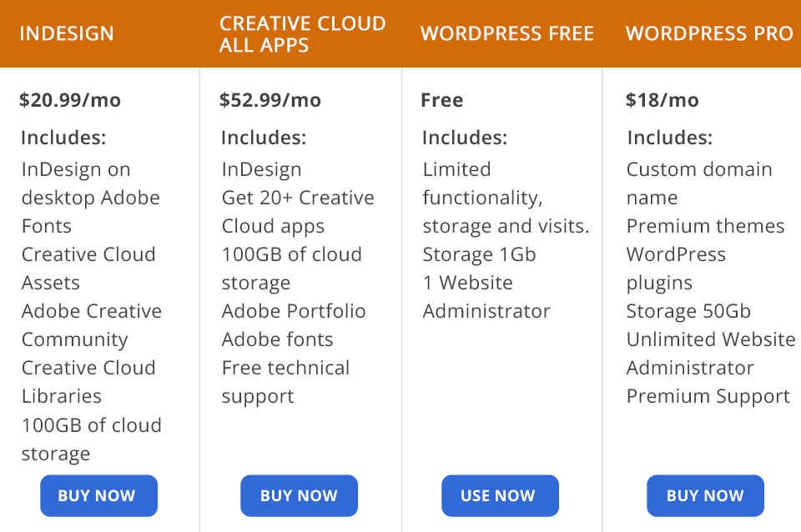Select the "Storage 50Gb" feature text
Viewport: 801px width, 532px height.
[688, 311]
